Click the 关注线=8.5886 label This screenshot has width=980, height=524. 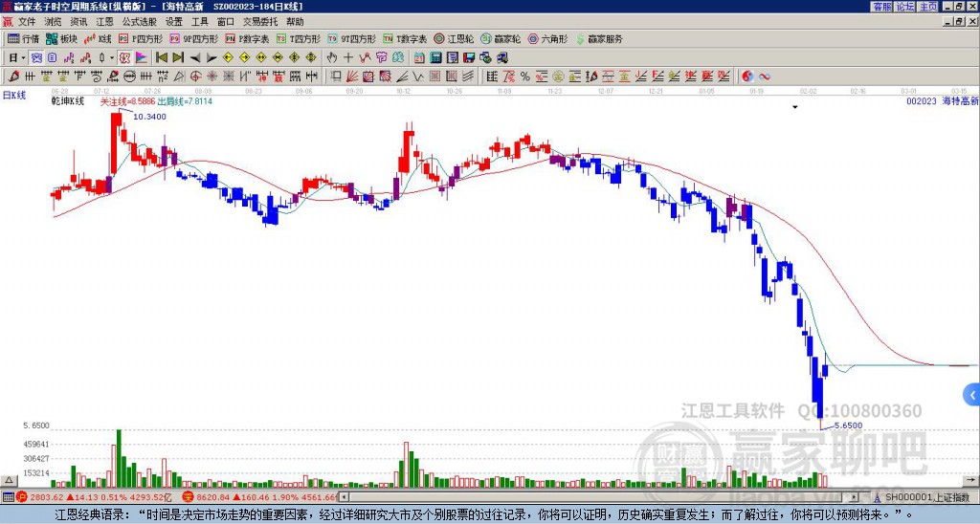[x=127, y=100]
